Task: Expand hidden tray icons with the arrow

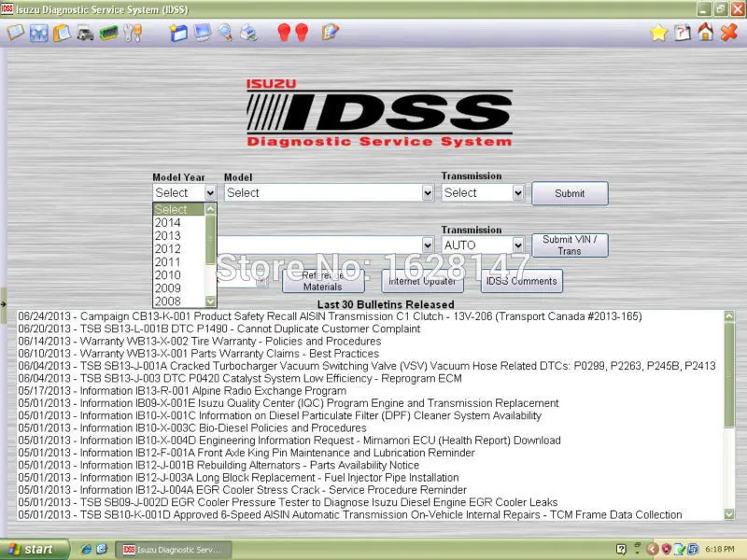Action: [652, 550]
